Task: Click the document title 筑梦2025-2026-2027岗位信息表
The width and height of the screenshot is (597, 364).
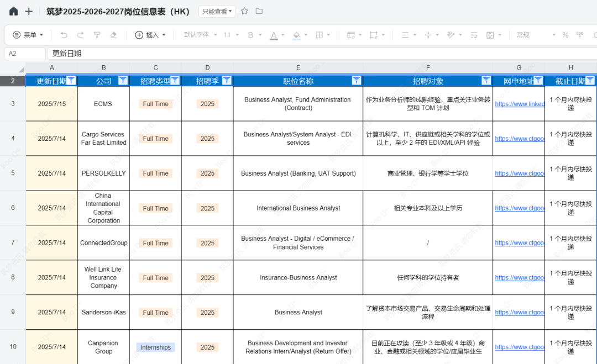Action: (x=118, y=12)
